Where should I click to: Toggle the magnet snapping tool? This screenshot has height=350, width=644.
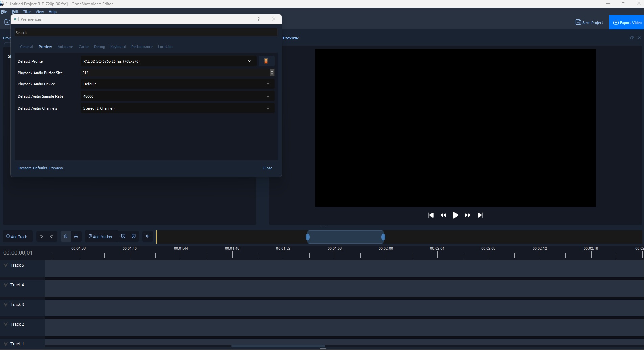tap(66, 236)
